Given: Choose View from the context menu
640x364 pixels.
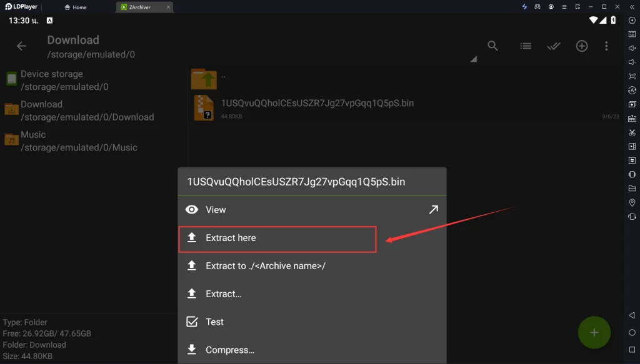Looking at the screenshot, I should pyautogui.click(x=312, y=210).
